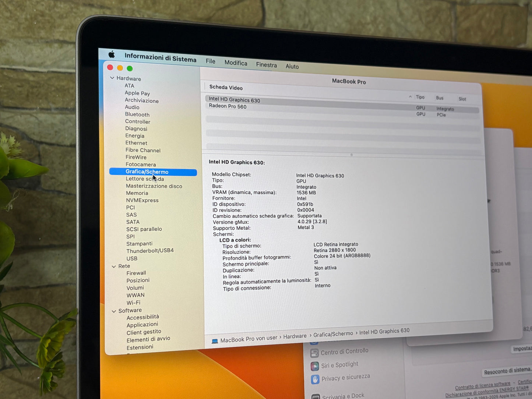Open Centro di Controllo in System Settings
Screen dimensions: 532x399
point(339,352)
